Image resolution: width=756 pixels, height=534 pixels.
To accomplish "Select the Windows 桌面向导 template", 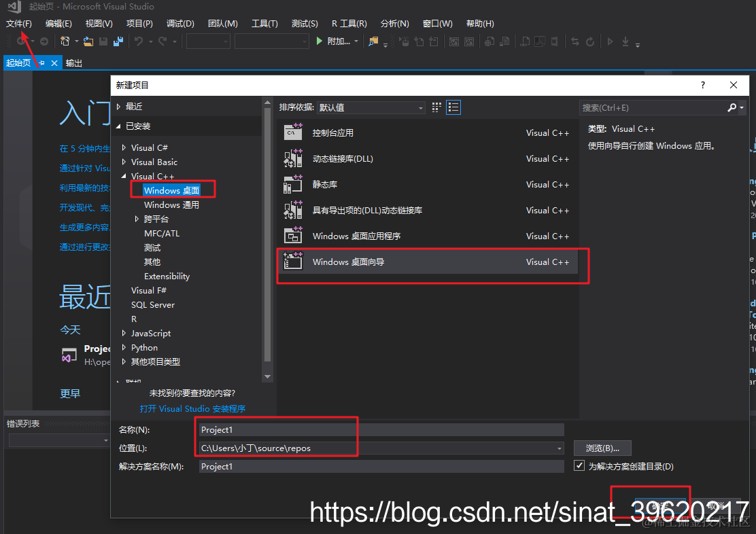I will (428, 262).
